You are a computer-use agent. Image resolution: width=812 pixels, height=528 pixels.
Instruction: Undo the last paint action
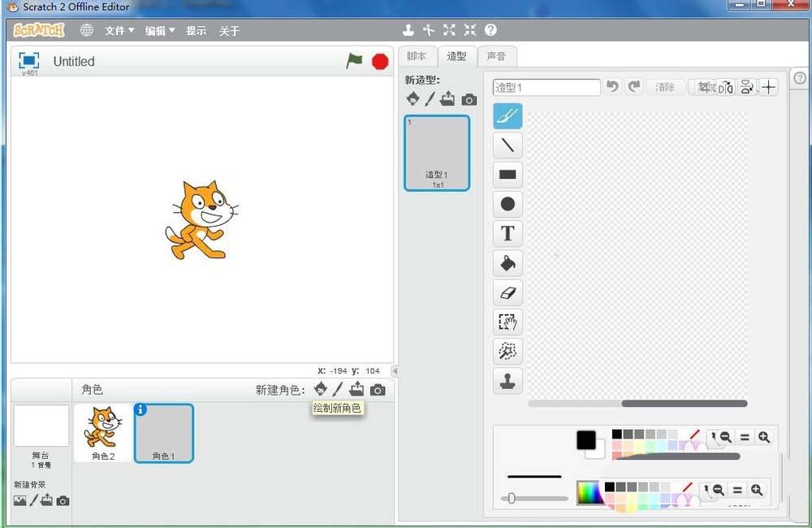(612, 87)
